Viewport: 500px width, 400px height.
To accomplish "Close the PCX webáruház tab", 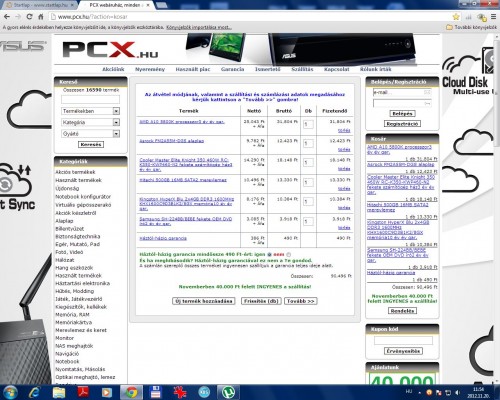I will (148, 5).
